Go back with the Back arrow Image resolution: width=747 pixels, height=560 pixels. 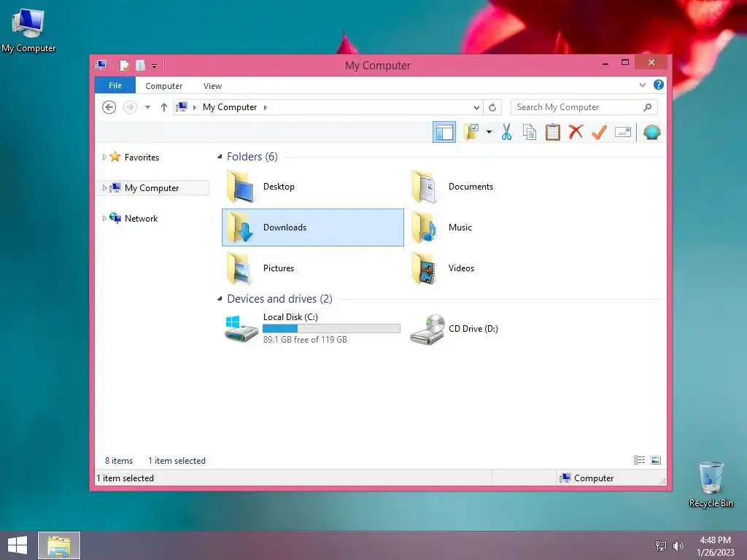coord(109,107)
